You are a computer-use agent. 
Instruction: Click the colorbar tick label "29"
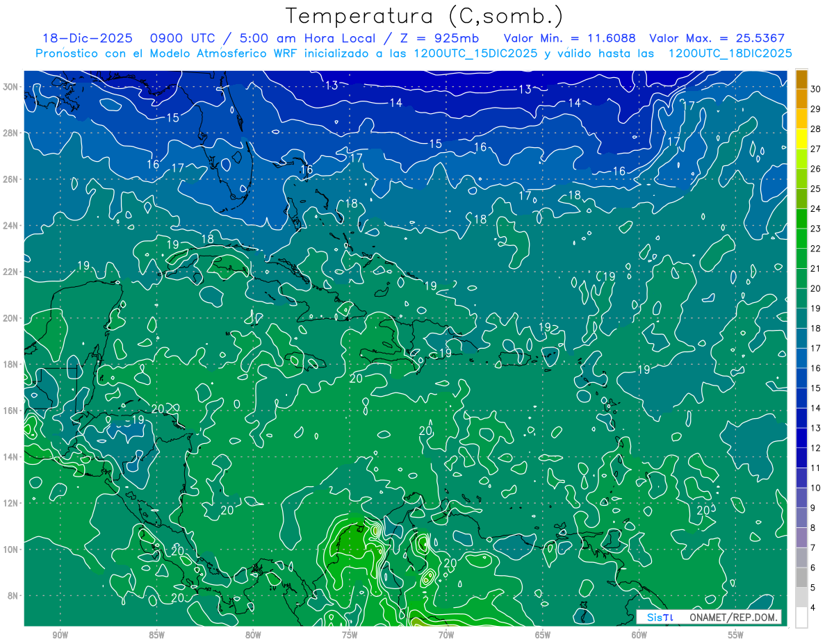tap(816, 109)
